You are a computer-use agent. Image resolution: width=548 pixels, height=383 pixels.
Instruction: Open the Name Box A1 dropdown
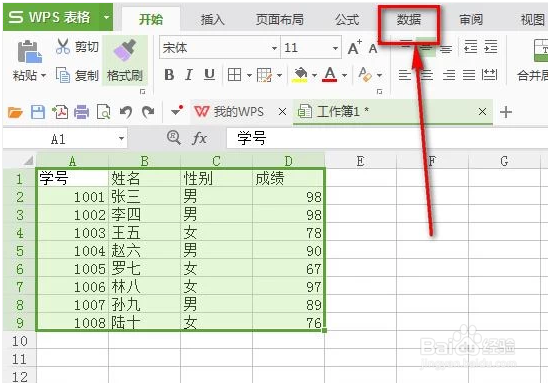coord(121,139)
